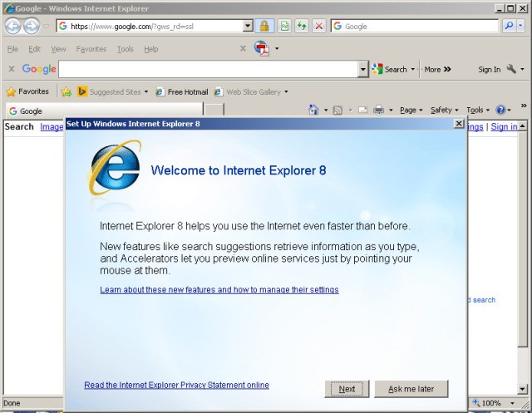Expand the command bar overflow chevron
Screen dimensions: 532x413
pyautogui.click(x=524, y=106)
